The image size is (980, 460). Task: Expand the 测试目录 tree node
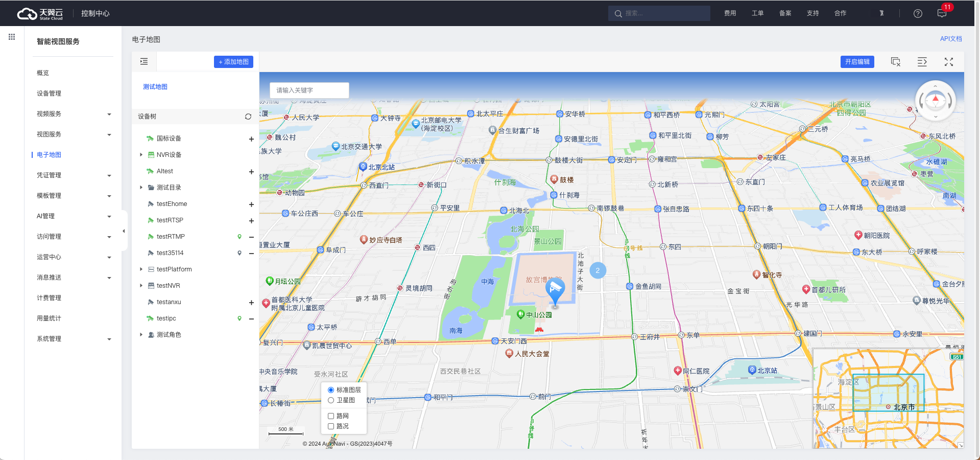pyautogui.click(x=141, y=188)
